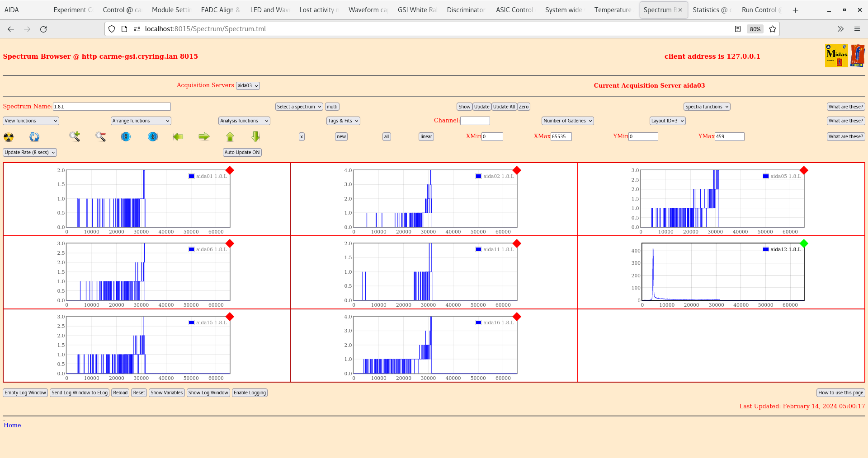Image resolution: width=868 pixels, height=458 pixels.
Task: Open the Temperature browser tab
Action: click(613, 9)
